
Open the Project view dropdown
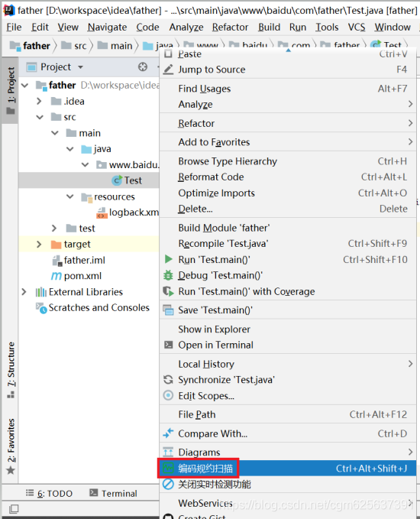click(80, 67)
